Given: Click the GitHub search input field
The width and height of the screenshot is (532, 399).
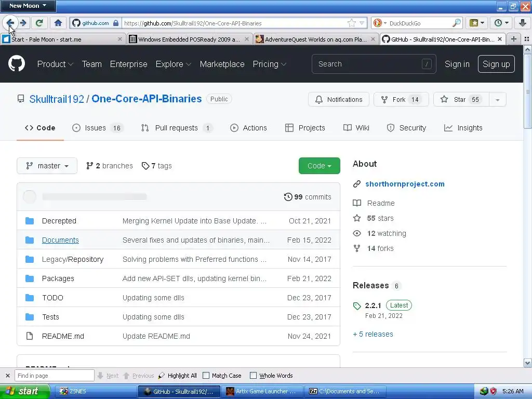Looking at the screenshot, I should (374, 64).
